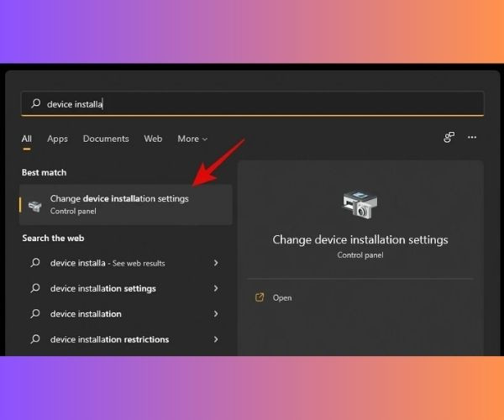This screenshot has height=420, width=504.
Task: Expand arrow for 'device installation restrictions'
Action: [x=216, y=339]
